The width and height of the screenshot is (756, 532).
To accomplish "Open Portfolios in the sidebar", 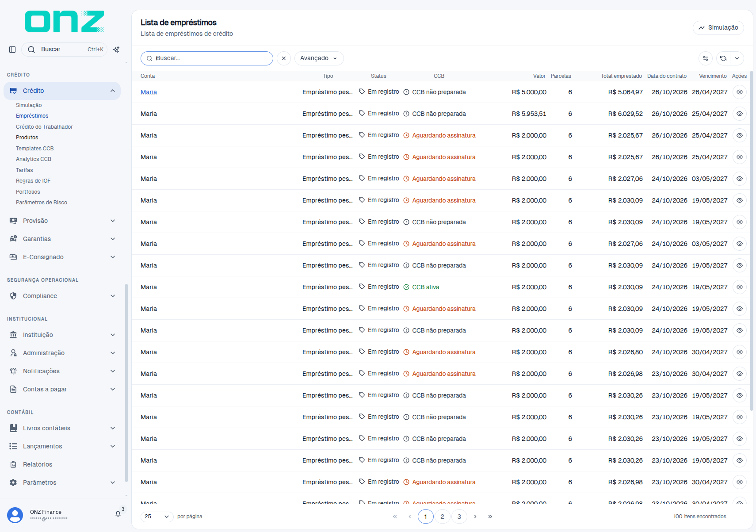I will [28, 192].
